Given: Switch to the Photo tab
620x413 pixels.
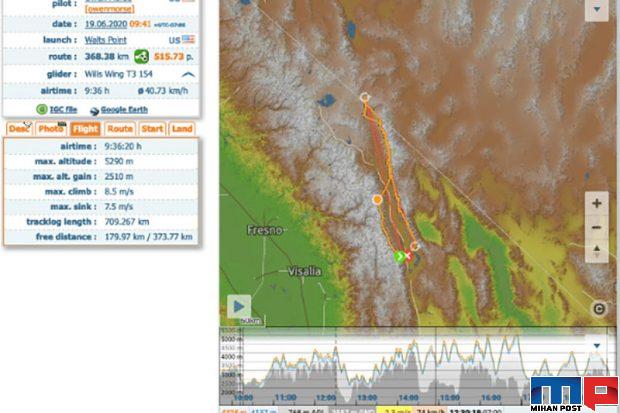Looking at the screenshot, I should click(x=50, y=129).
